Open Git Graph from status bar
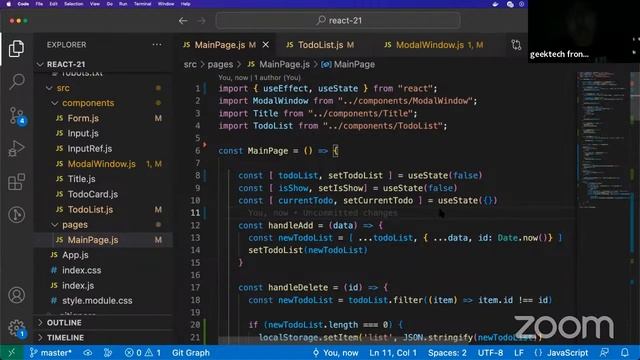Viewport: 640px width, 360px height. (x=191, y=353)
